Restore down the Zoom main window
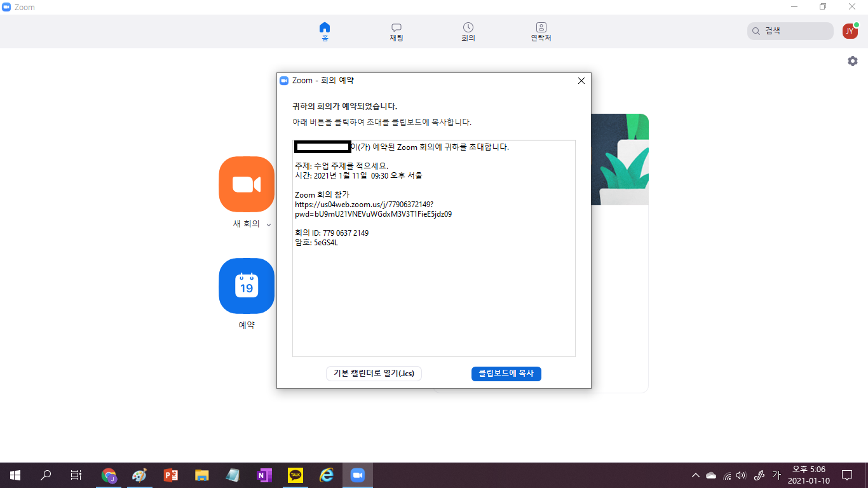868x488 pixels. (823, 7)
